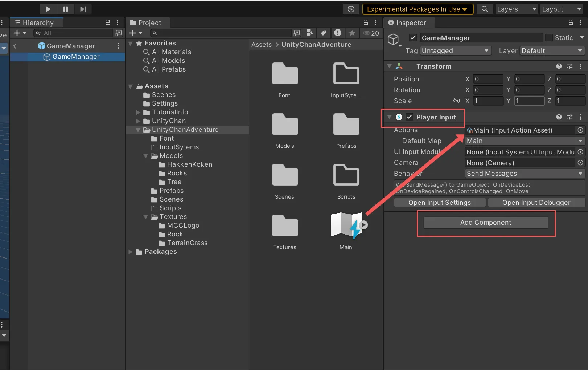Open the Tag Untagged dropdown

point(455,51)
